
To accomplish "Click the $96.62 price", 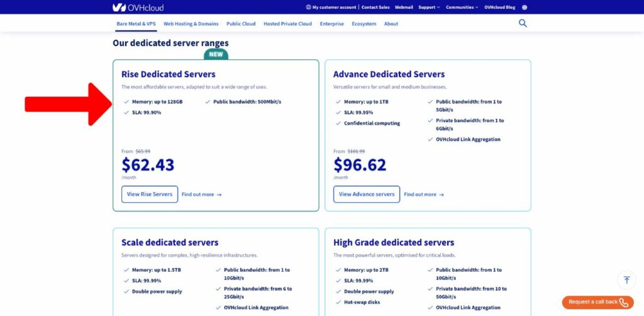I will 360,165.
